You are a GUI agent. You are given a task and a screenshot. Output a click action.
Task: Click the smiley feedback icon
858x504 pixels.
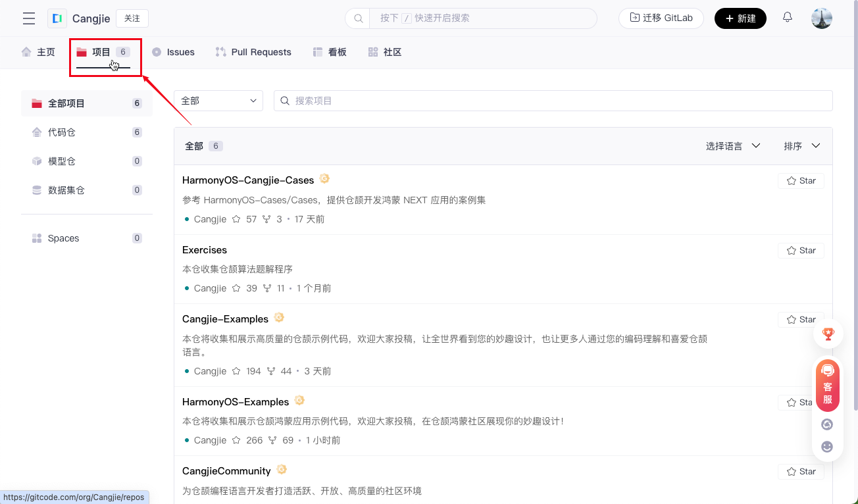827,447
